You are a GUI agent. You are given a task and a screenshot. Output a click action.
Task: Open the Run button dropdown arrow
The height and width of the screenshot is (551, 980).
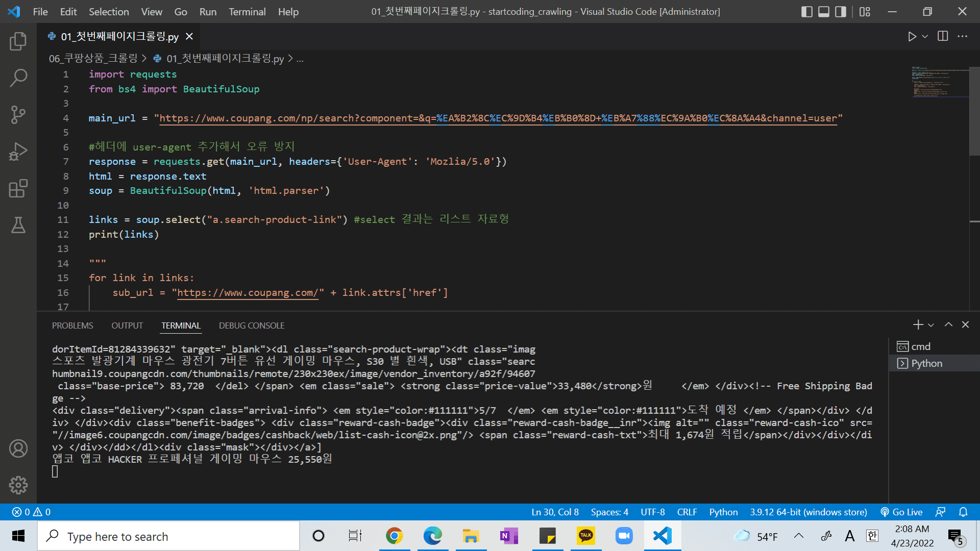pos(925,36)
